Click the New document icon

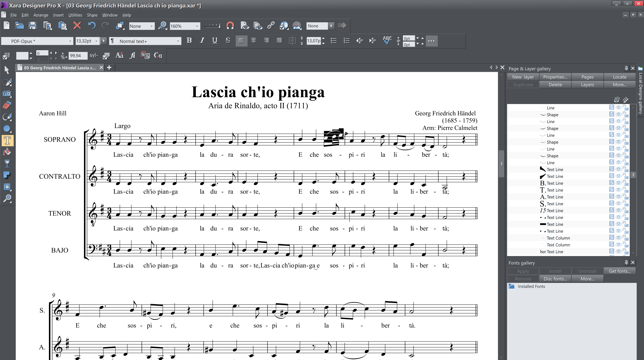click(x=6, y=26)
